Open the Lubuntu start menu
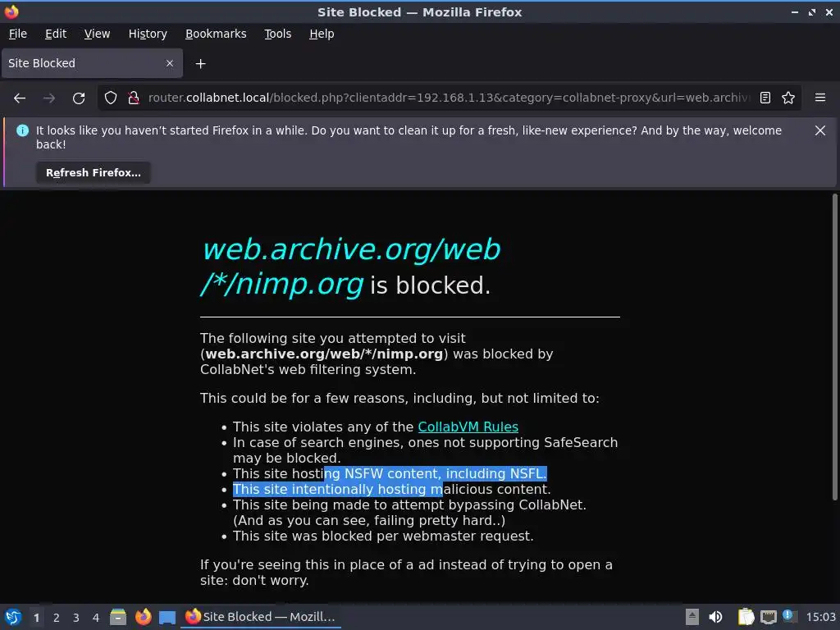Image resolution: width=840 pixels, height=630 pixels. click(x=13, y=617)
